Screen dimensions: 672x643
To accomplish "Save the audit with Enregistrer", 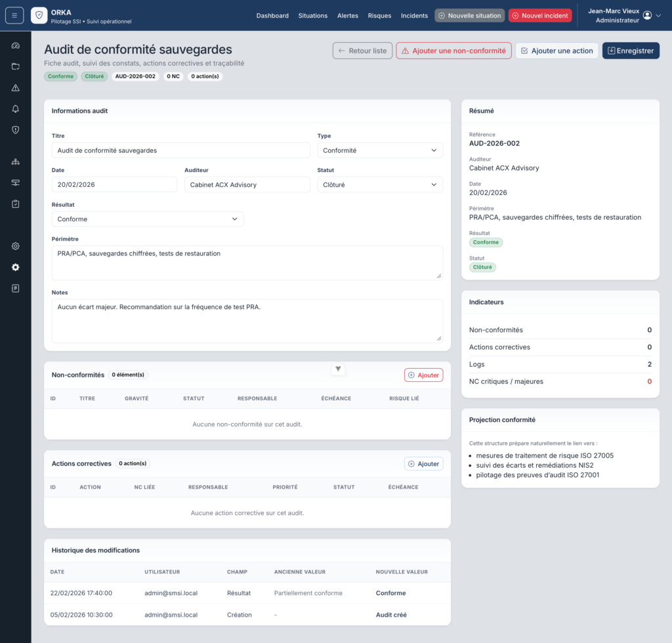I will (x=631, y=51).
